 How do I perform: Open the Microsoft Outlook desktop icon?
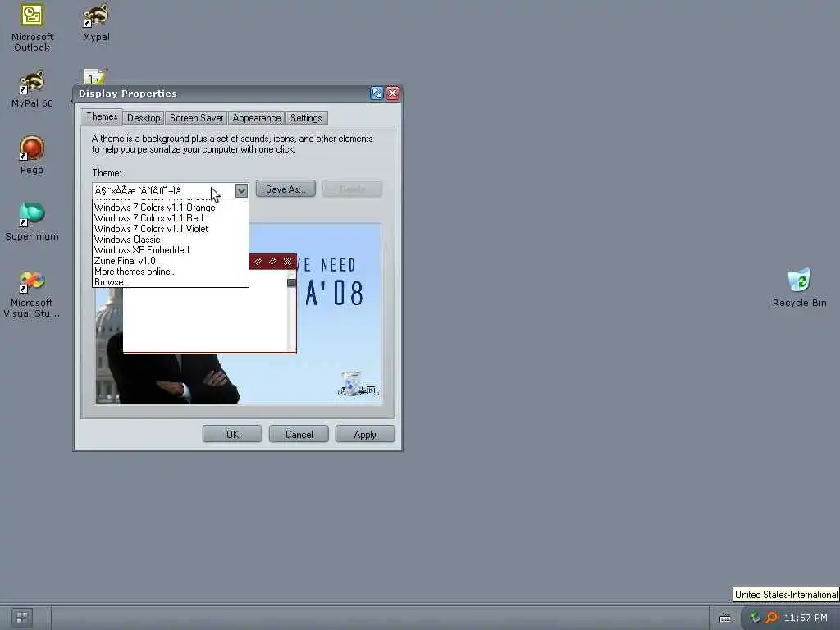32,27
